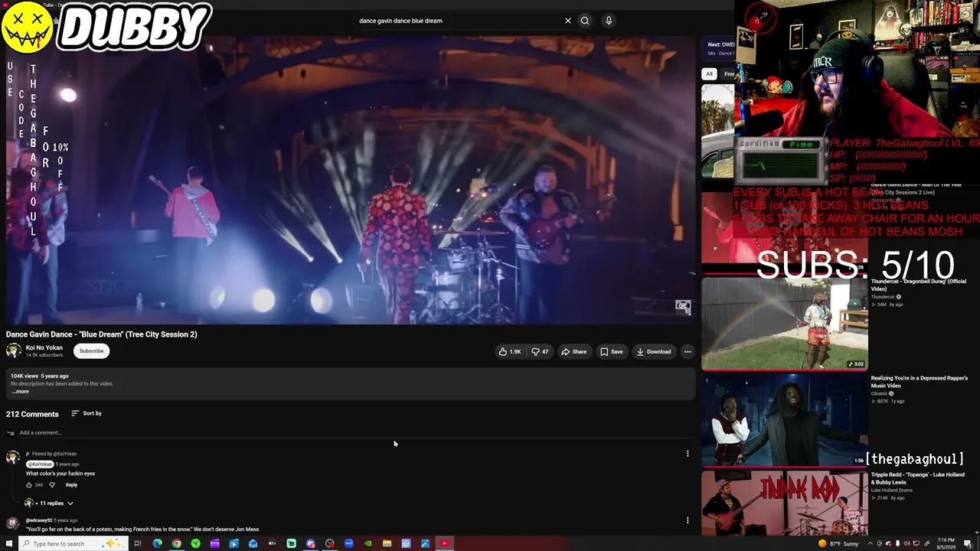Open Apple TV app in taskbar
The width and height of the screenshot is (980, 551).
(272, 543)
